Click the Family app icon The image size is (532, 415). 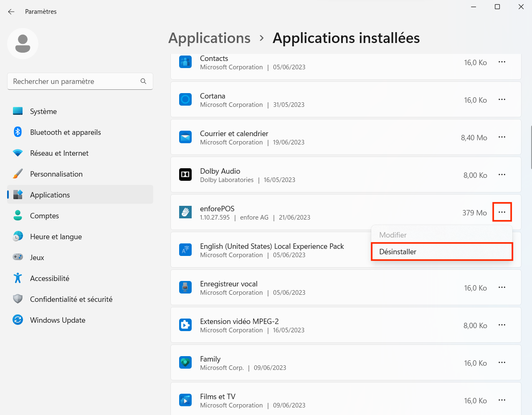click(x=185, y=362)
